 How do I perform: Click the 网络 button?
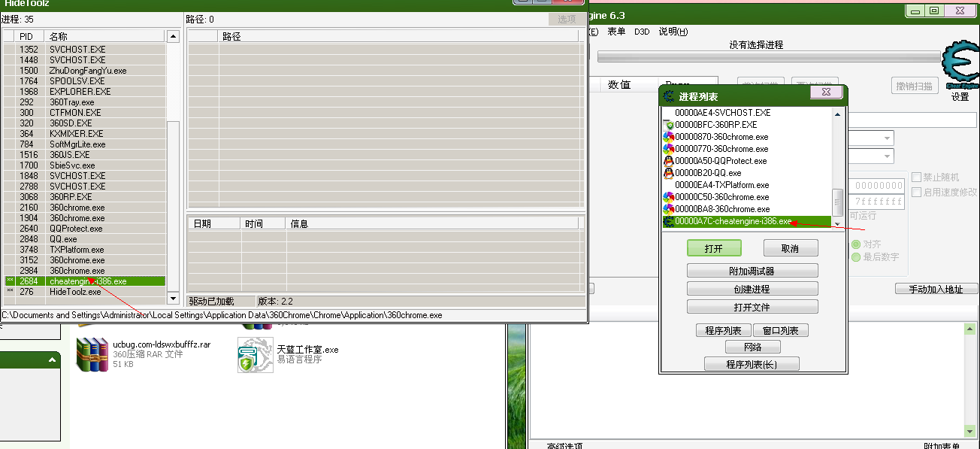(x=752, y=347)
